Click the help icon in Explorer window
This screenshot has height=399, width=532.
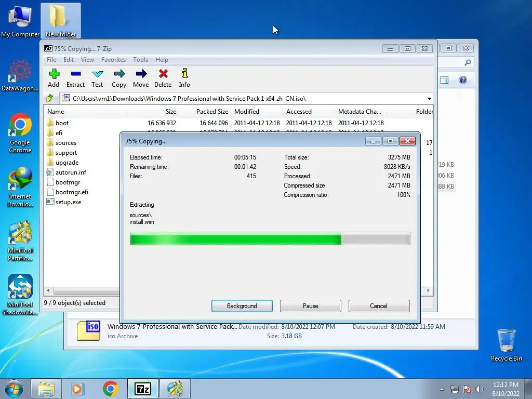(x=463, y=80)
